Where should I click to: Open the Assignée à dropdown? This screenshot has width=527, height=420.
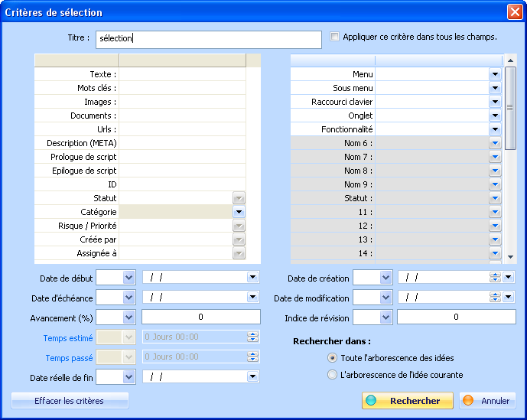click(x=239, y=253)
